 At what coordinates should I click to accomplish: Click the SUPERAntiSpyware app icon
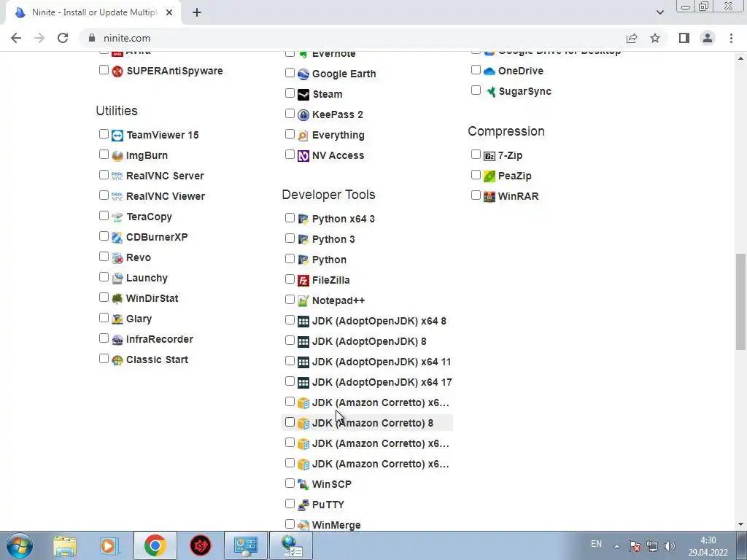click(x=117, y=71)
